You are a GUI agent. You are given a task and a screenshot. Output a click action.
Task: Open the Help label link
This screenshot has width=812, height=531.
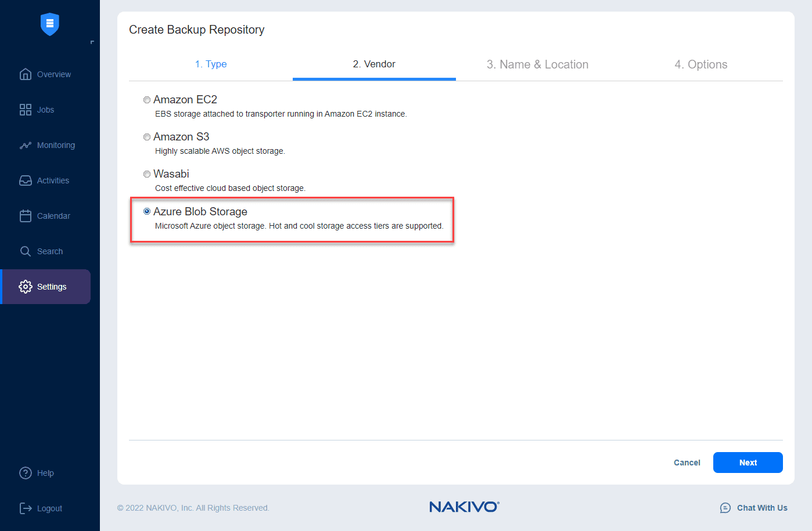pyautogui.click(x=45, y=473)
